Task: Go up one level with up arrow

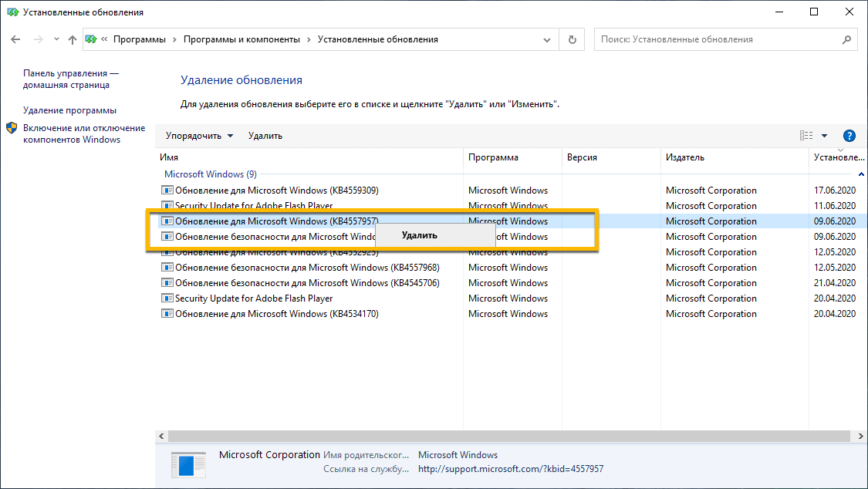Action: click(73, 39)
